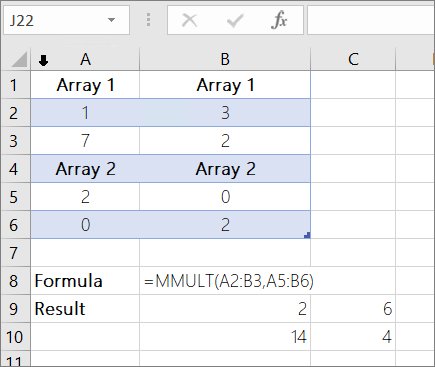Click result cell B10 with value 14

(x=225, y=337)
